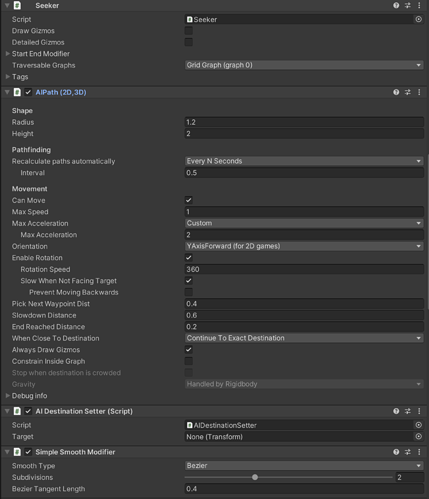This screenshot has width=429, height=499.
Task: Disable the AIPath component checkbox
Action: [x=28, y=92]
